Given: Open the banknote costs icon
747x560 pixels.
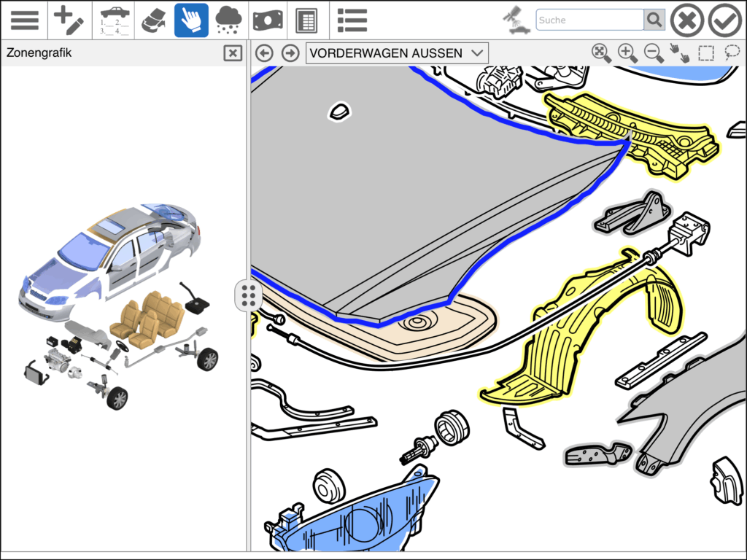Looking at the screenshot, I should coord(268,20).
